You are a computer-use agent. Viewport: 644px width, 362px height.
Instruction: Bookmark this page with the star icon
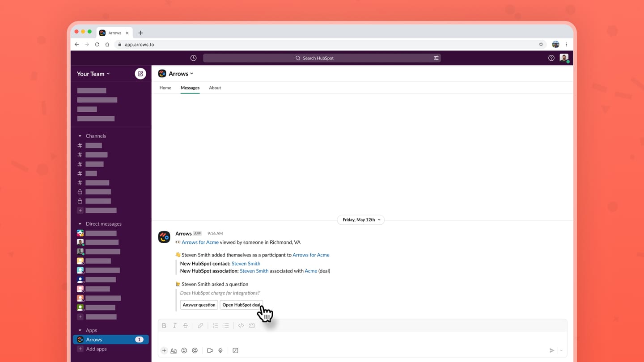(541, 45)
